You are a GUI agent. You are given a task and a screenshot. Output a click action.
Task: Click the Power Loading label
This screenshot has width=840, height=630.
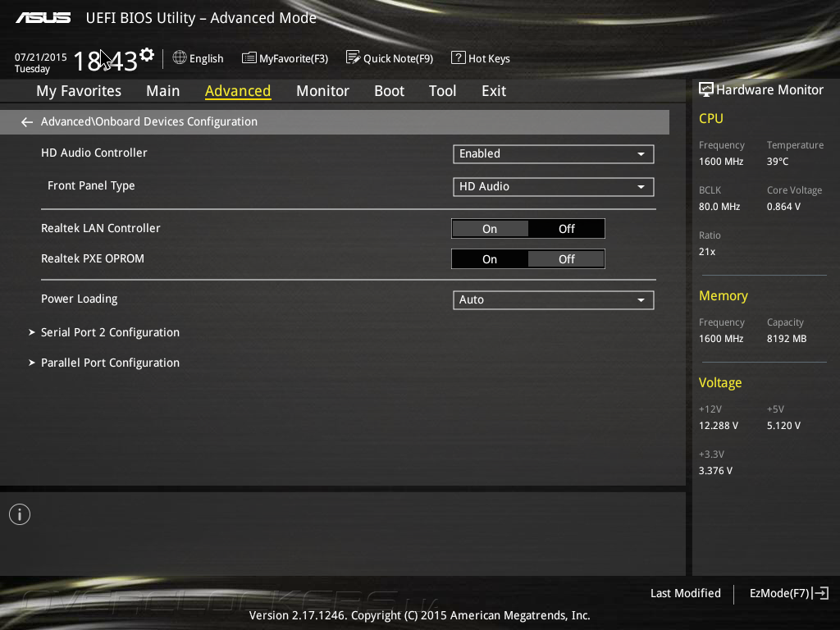tap(80, 299)
